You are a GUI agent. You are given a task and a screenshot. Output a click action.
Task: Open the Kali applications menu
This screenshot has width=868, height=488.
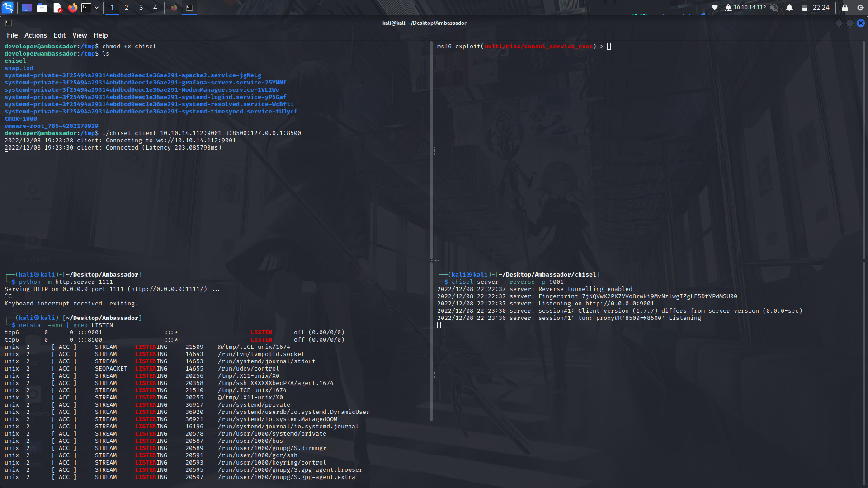click(8, 7)
